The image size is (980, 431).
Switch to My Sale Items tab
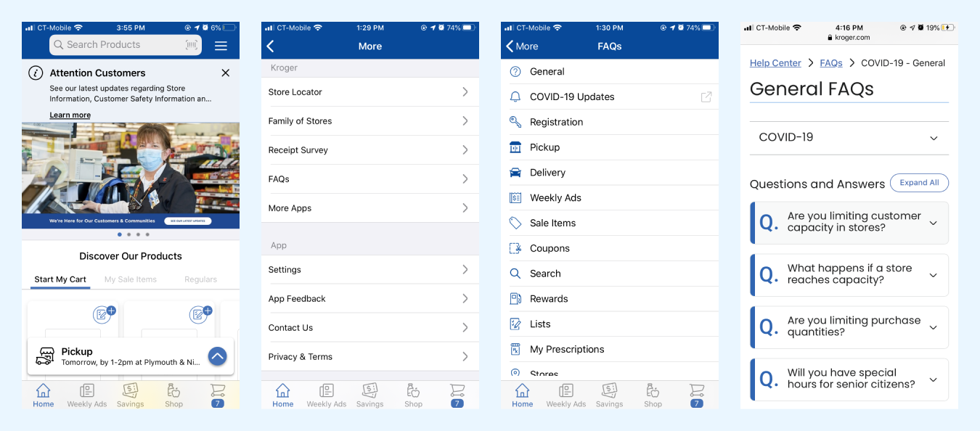[x=131, y=279]
